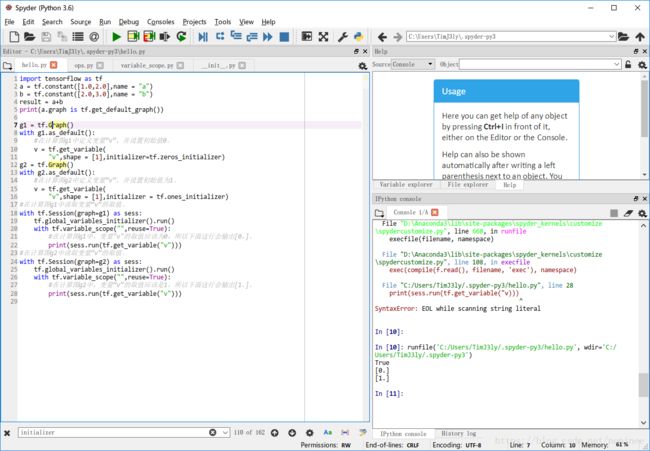The image size is (650, 451).
Task: Open the Debug menu
Action: pyautogui.click(x=129, y=22)
